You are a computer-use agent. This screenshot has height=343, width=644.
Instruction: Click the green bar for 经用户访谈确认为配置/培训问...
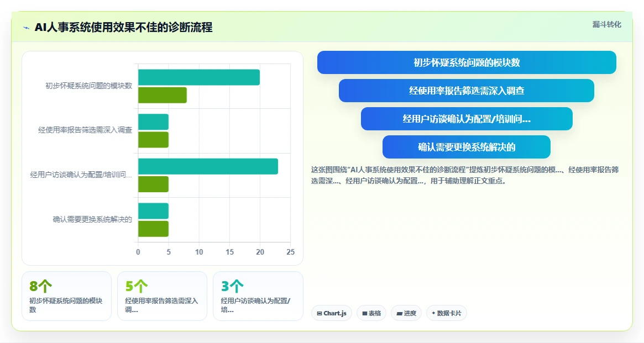tap(153, 184)
